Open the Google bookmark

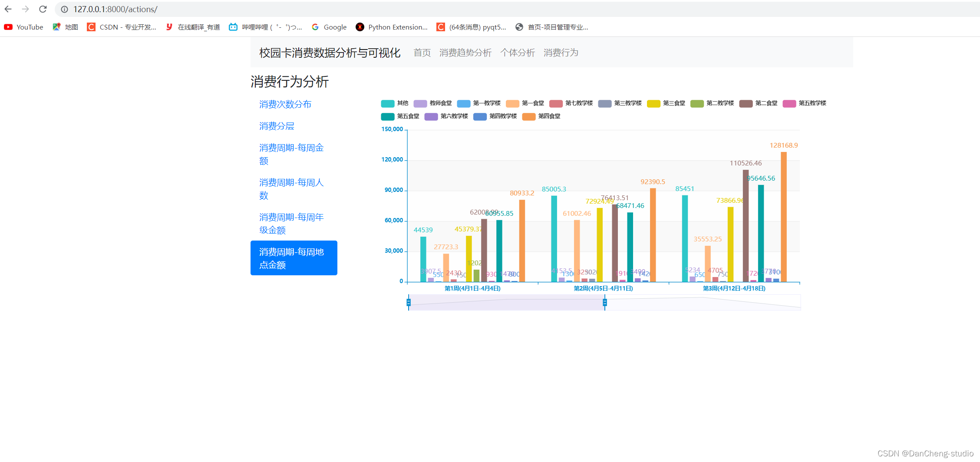[329, 27]
